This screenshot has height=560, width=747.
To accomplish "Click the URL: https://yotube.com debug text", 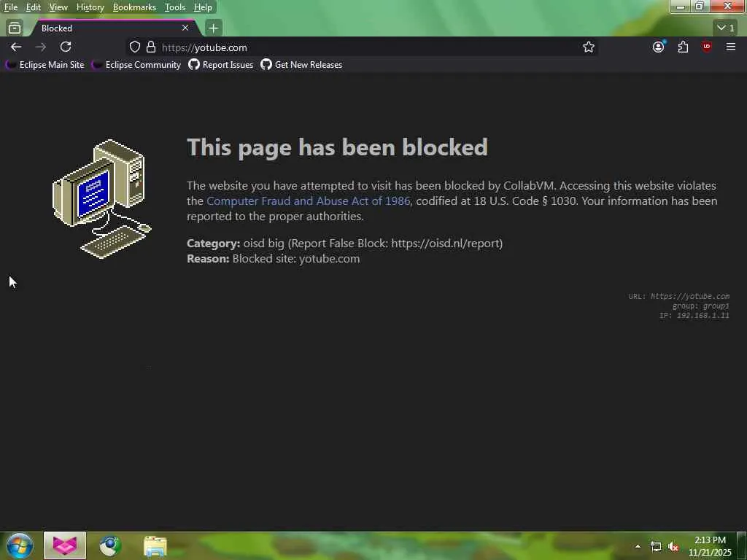I will coord(679,296).
